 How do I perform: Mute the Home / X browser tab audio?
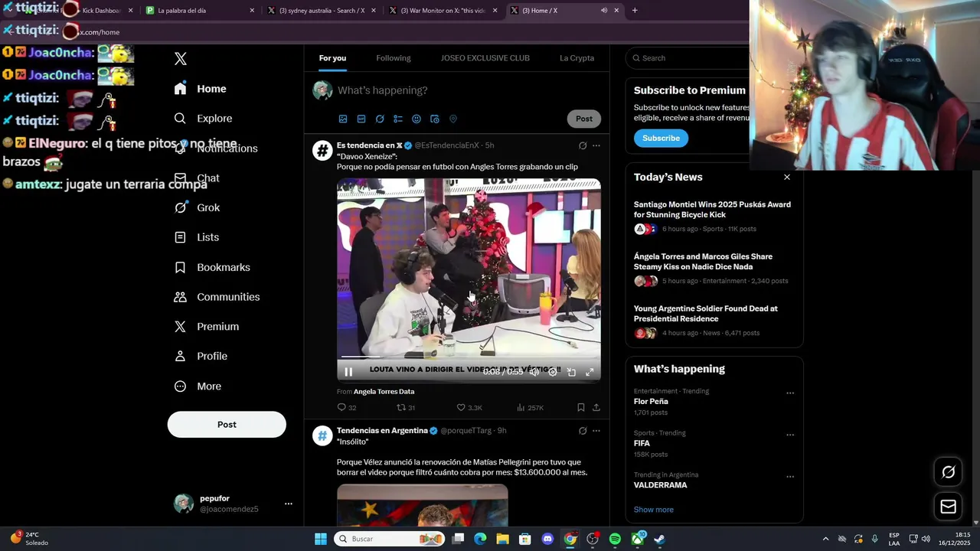pos(603,11)
